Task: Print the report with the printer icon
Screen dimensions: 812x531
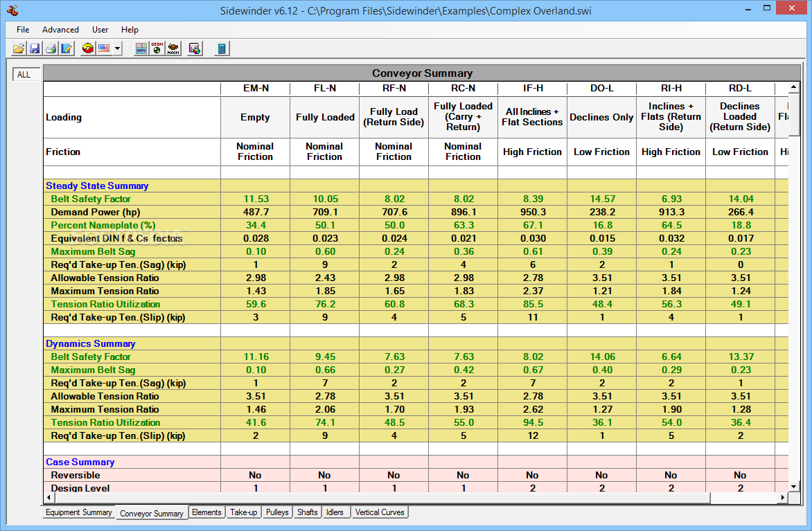Action: (51, 48)
